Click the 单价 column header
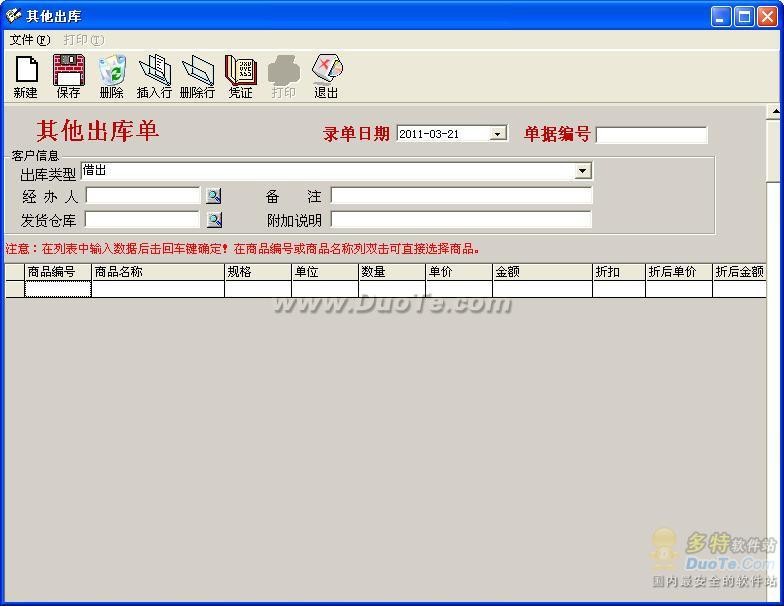Image resolution: width=784 pixels, height=606 pixels. (x=459, y=272)
